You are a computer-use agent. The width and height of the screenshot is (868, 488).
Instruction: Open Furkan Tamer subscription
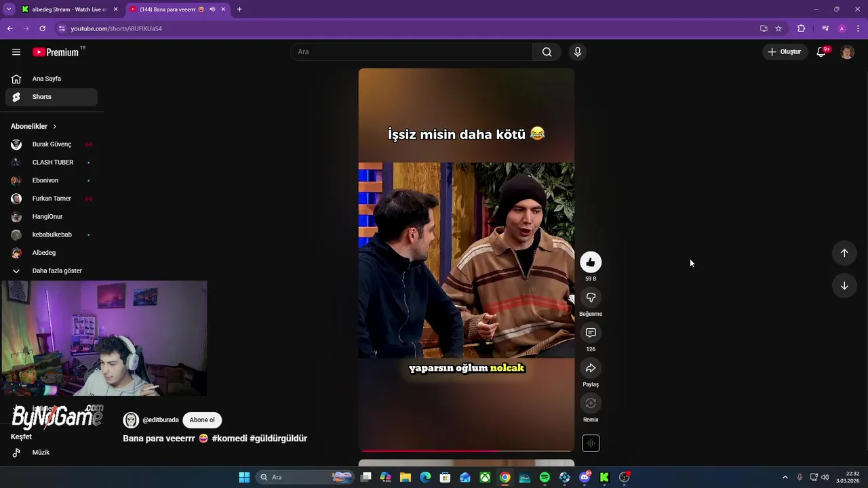52,199
